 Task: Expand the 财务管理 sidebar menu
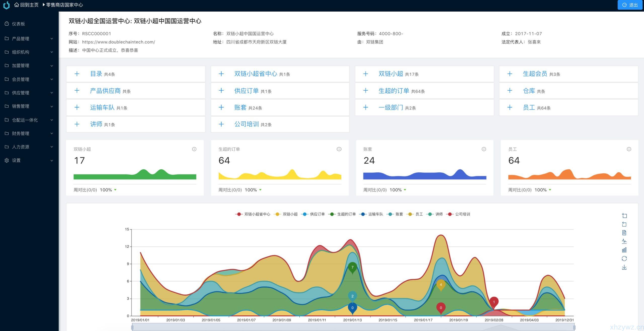click(21, 133)
